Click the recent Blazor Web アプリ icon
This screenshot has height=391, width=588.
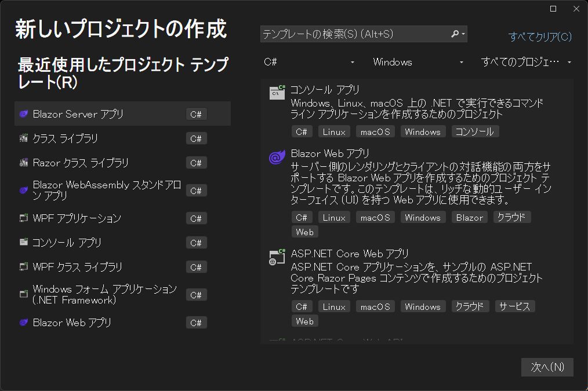click(x=24, y=323)
